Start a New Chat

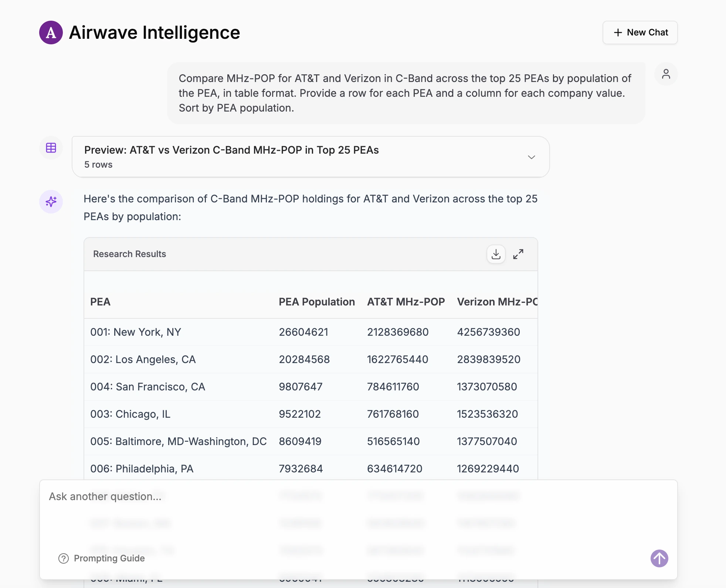coord(640,33)
